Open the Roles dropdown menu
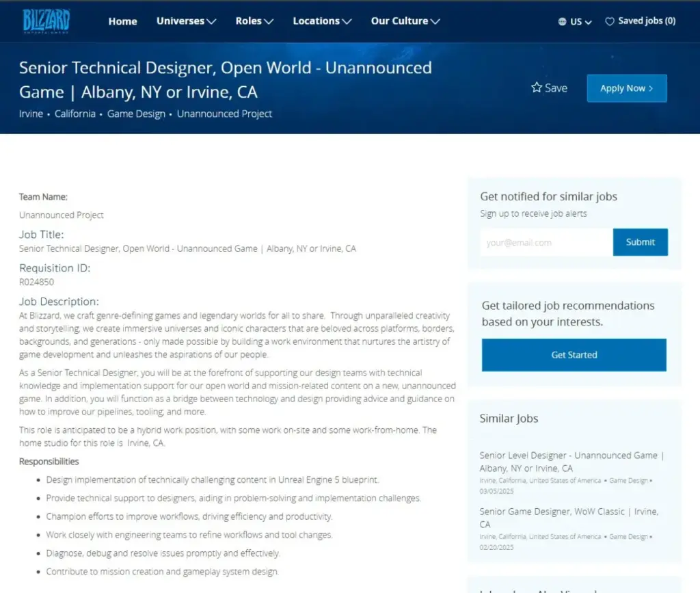Screen dimensions: 700x593 coord(254,21)
